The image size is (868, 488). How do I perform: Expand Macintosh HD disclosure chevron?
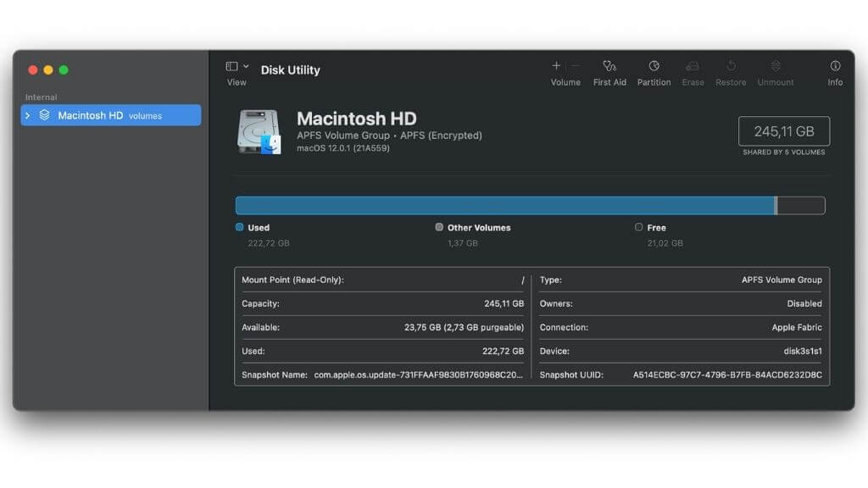pos(28,115)
